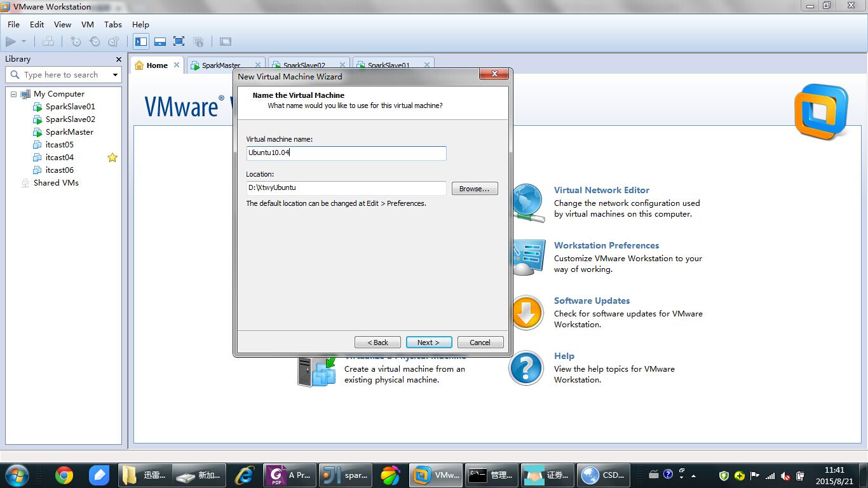Close the Home tab
The height and width of the screenshot is (488, 868).
[177, 65]
